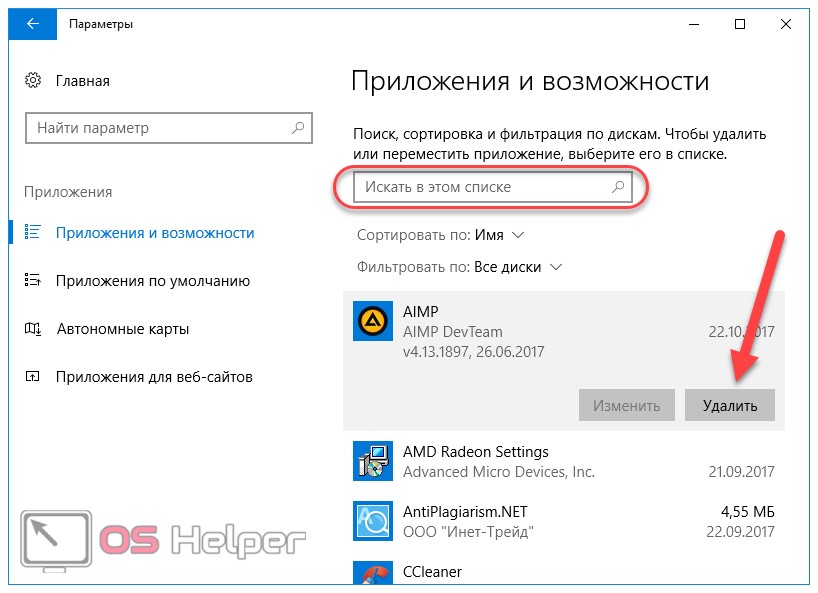Click the greyed 'Изменить' button
818x593 pixels.
(626, 406)
